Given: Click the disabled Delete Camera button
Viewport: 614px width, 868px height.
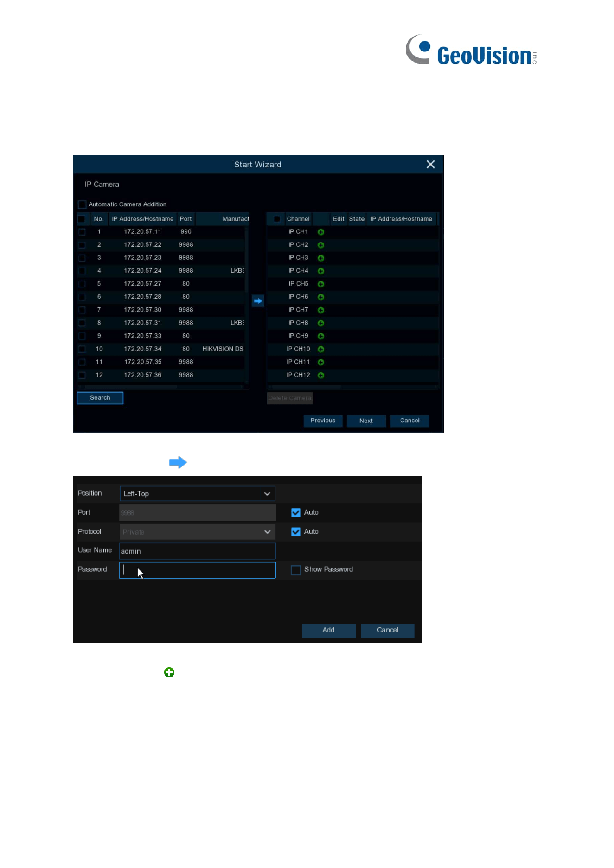Looking at the screenshot, I should (290, 398).
